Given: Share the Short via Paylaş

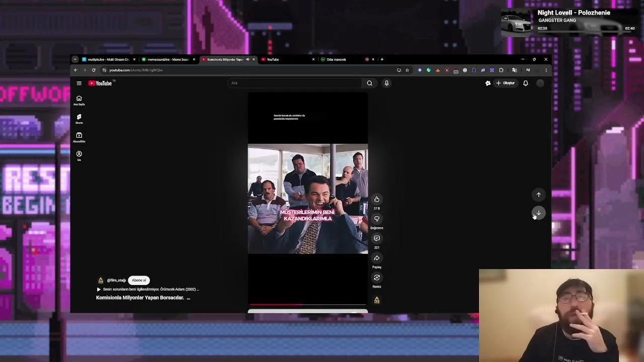Looking at the screenshot, I should click(376, 258).
